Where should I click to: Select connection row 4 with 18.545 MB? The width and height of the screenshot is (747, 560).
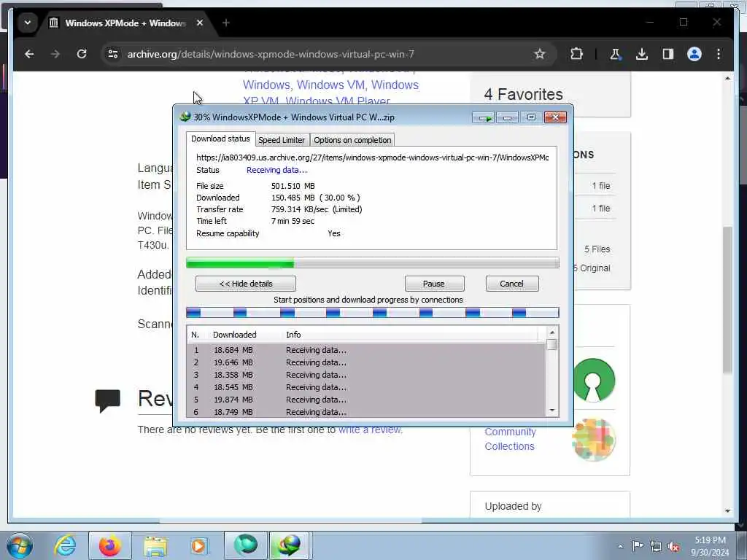click(x=366, y=387)
